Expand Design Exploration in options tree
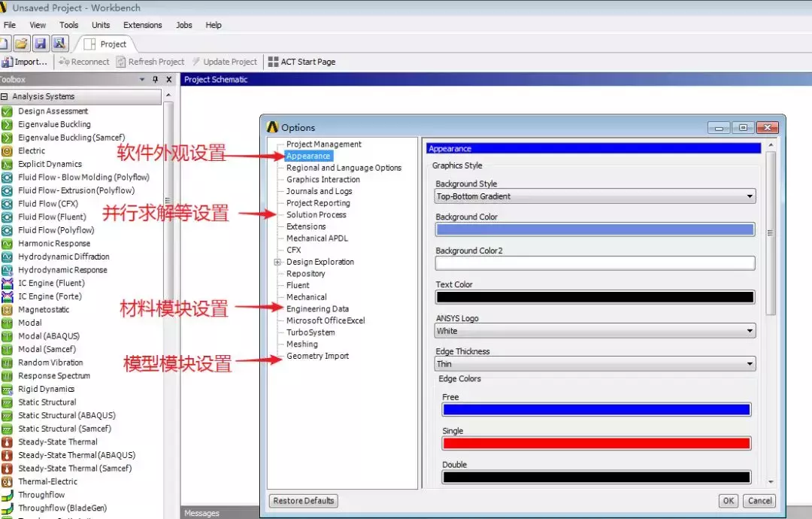This screenshot has height=519, width=812. (277, 262)
